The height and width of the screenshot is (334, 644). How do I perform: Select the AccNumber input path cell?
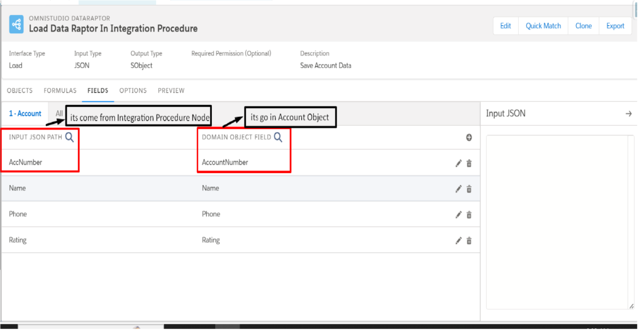click(25, 162)
